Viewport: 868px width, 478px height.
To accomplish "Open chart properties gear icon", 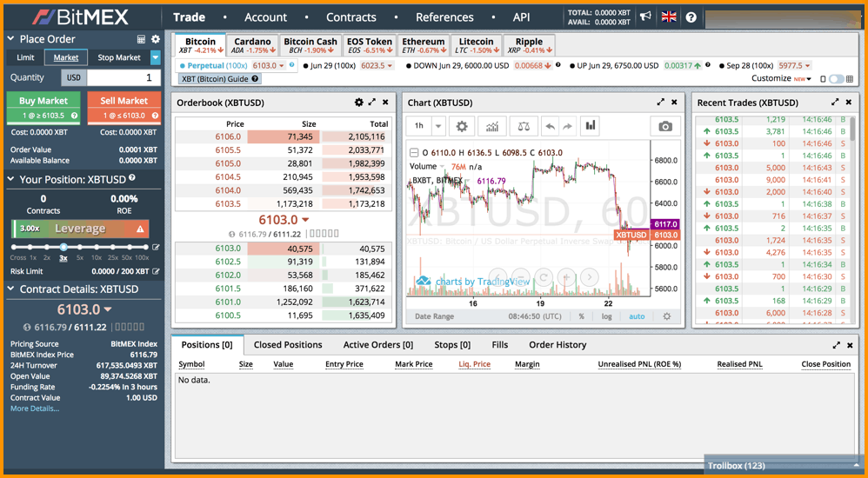I will click(462, 126).
